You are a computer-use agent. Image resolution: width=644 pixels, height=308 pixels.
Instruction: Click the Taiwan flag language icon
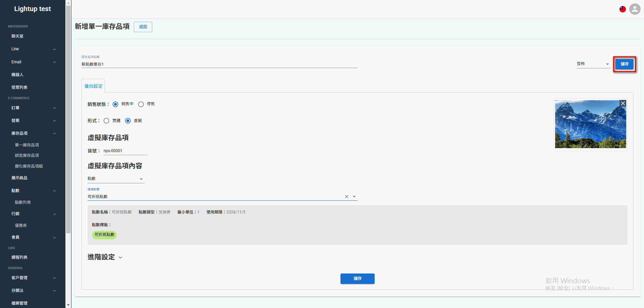coord(623,9)
